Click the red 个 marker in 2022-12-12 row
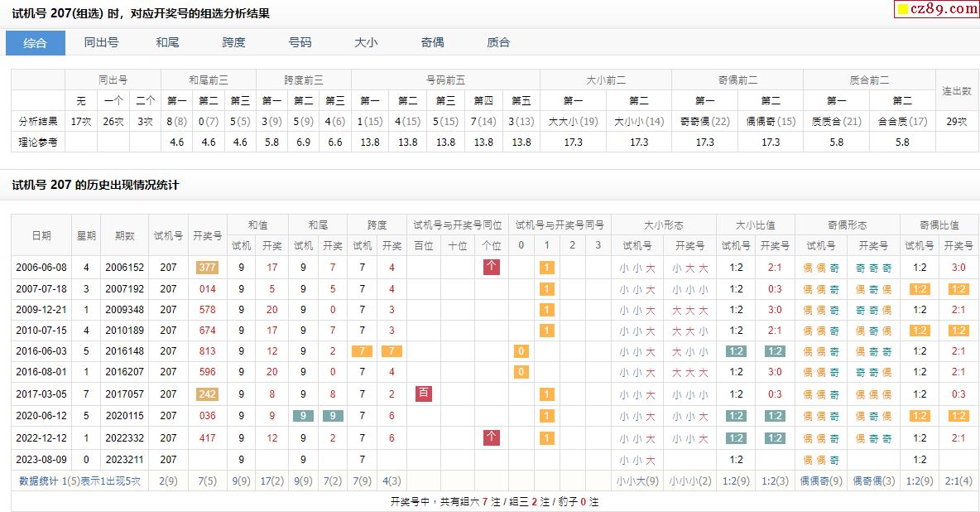 pyautogui.click(x=492, y=437)
